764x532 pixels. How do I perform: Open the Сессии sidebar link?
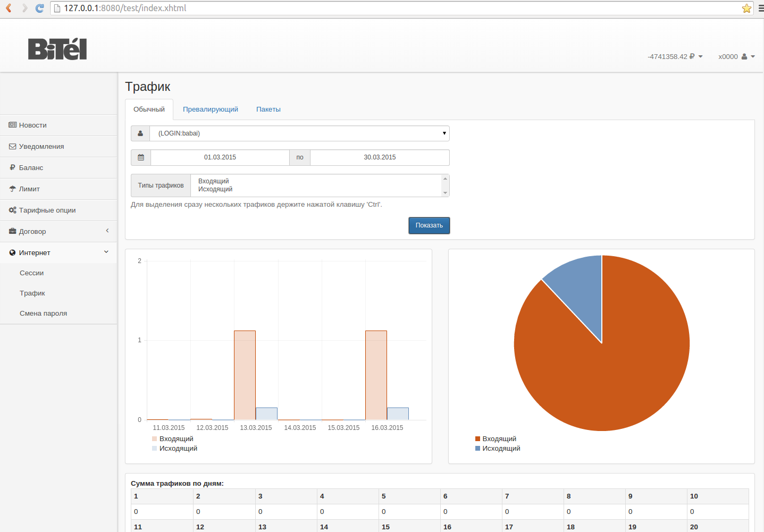click(32, 273)
